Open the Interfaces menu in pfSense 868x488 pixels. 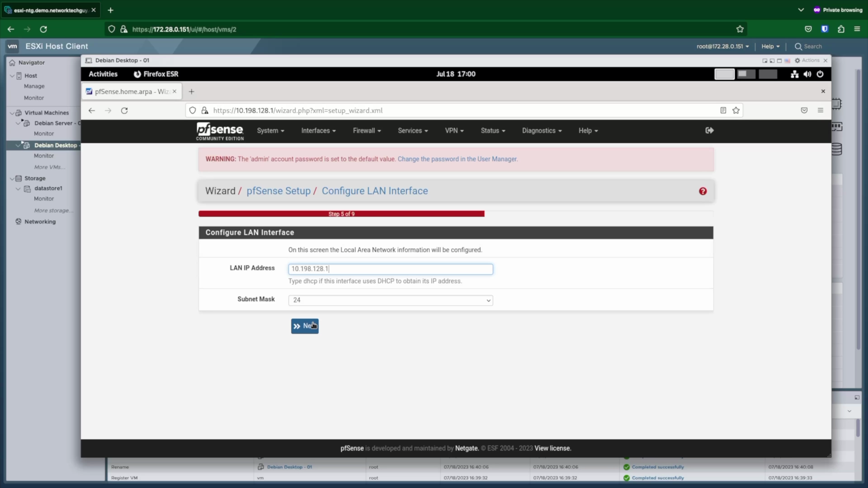318,131
